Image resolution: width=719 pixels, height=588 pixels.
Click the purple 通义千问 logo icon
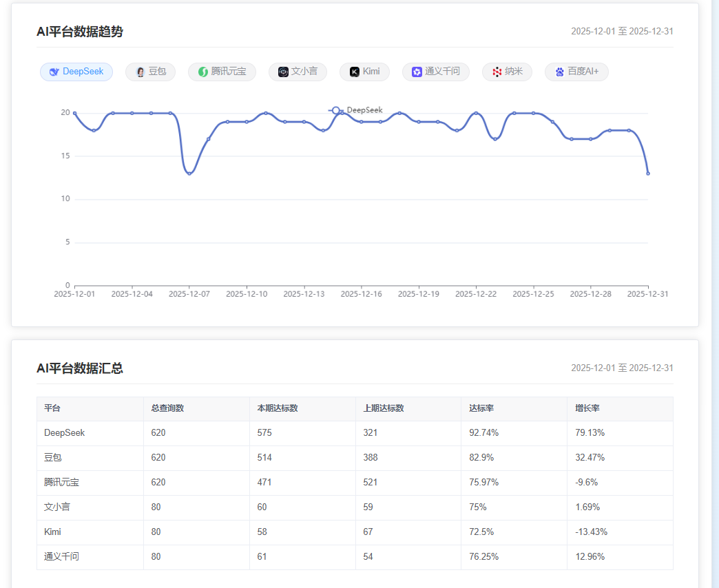click(x=417, y=72)
